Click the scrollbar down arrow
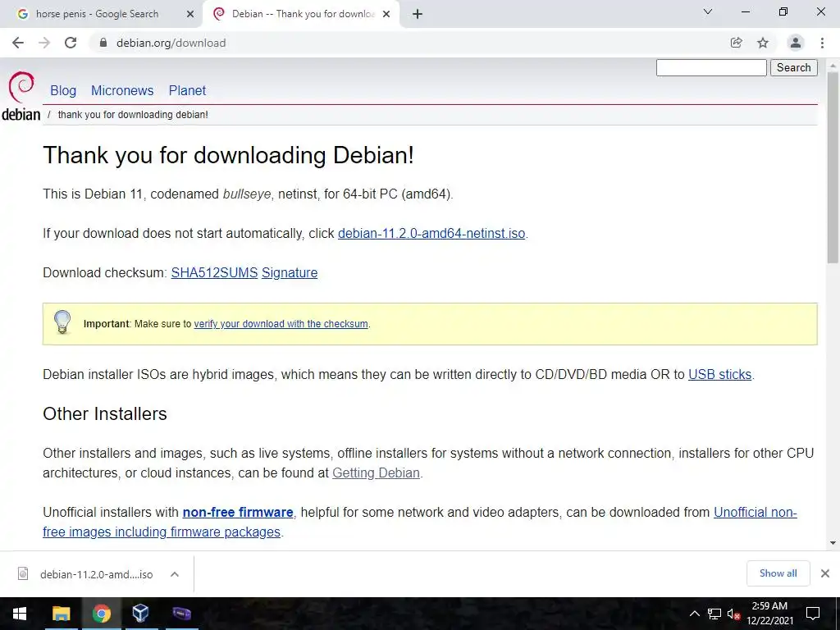Screen dimensions: 840x630 click(x=833, y=543)
